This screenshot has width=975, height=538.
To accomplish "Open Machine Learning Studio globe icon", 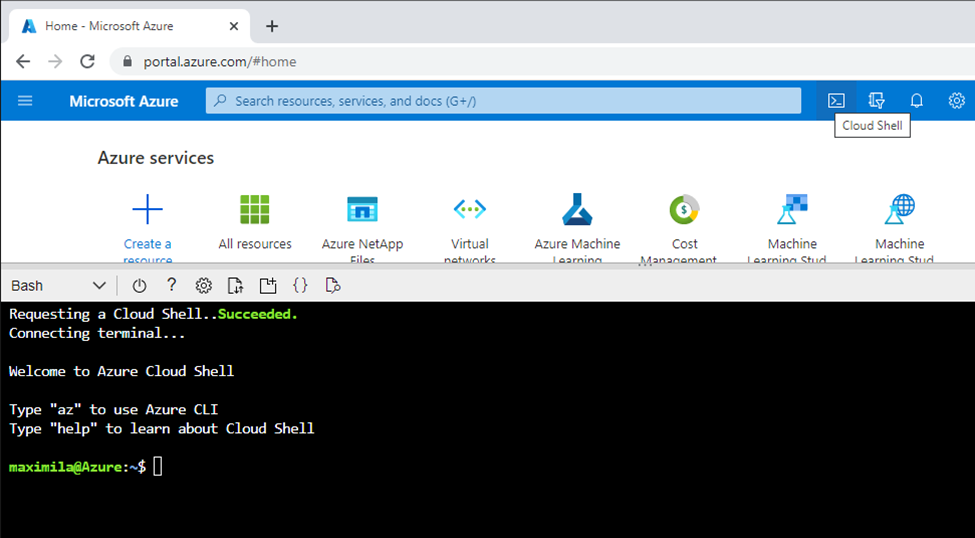I will (x=900, y=209).
